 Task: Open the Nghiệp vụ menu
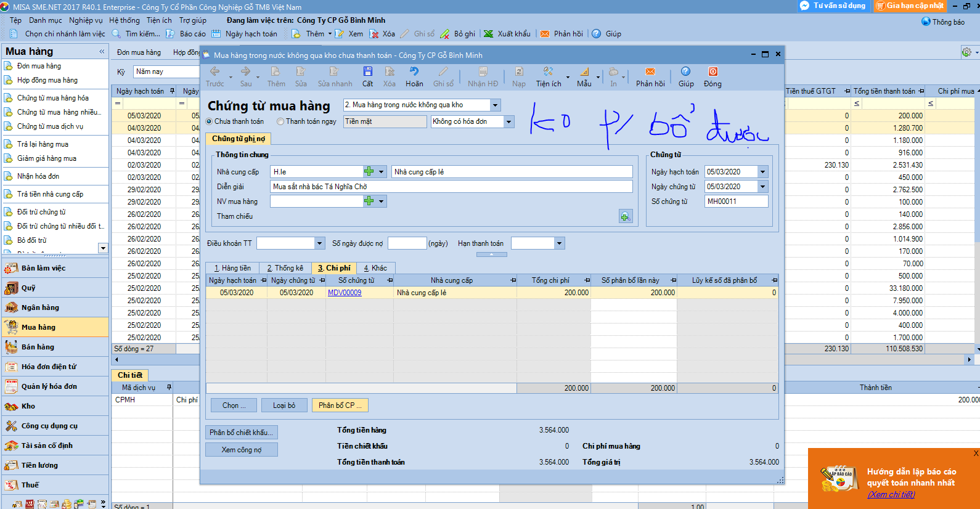tap(86, 20)
